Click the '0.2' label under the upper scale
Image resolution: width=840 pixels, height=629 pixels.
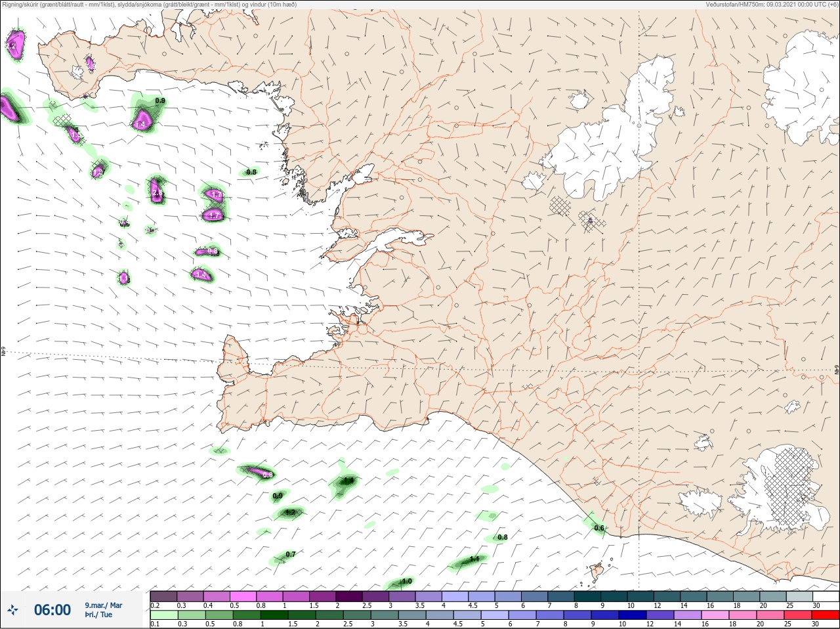(x=155, y=605)
